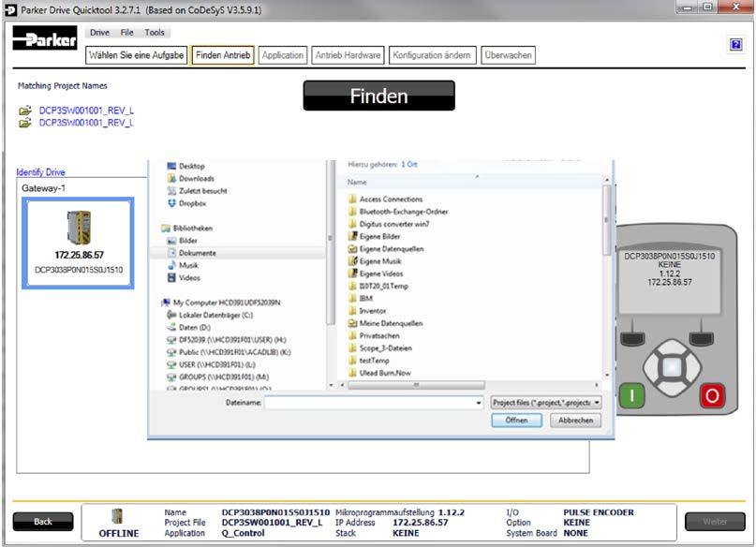Open the Tools menu
Image resolution: width=756 pixels, height=547 pixels.
click(x=155, y=32)
